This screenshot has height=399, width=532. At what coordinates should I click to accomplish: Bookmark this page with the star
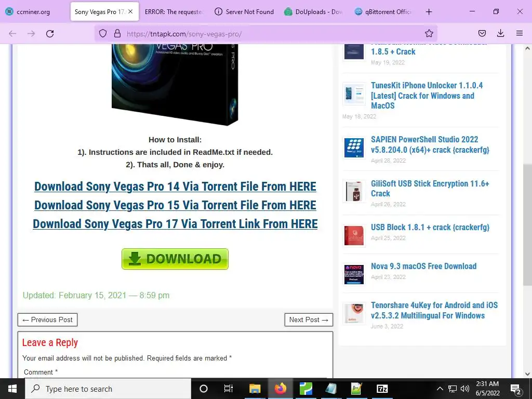[x=429, y=33]
